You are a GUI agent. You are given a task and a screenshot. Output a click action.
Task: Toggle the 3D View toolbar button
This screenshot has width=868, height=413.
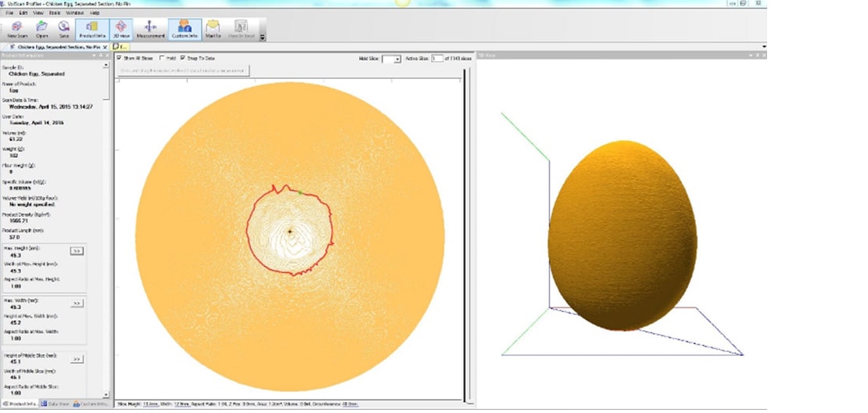tap(121, 29)
